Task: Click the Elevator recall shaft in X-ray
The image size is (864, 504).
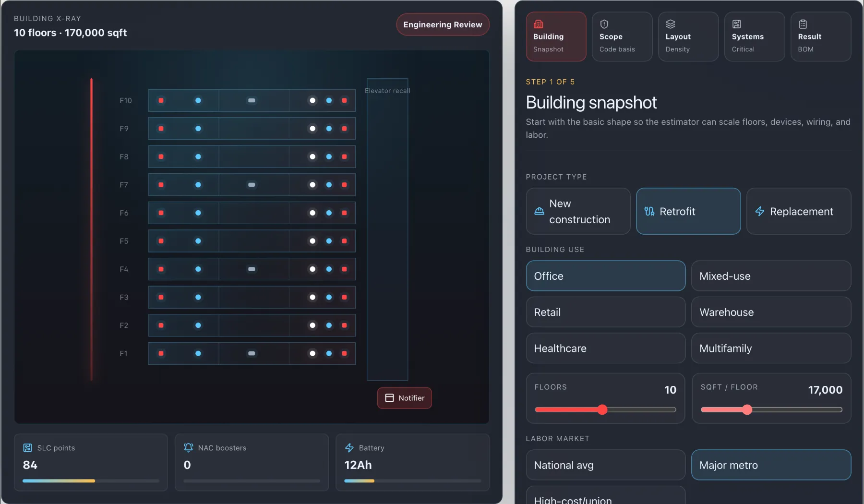Action: [x=387, y=229]
